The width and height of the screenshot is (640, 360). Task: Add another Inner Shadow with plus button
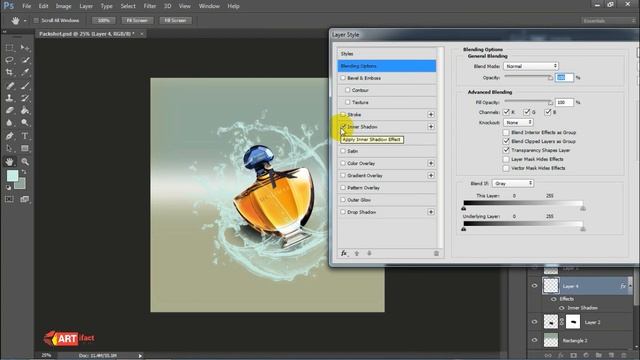[x=431, y=127]
